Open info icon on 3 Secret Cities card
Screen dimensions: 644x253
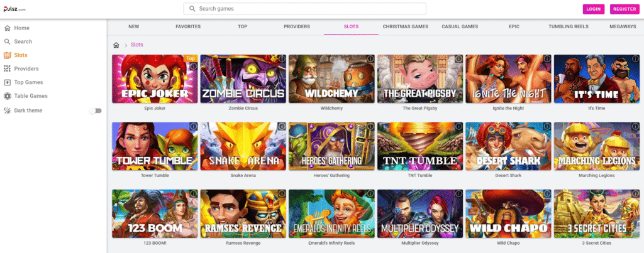click(x=635, y=193)
